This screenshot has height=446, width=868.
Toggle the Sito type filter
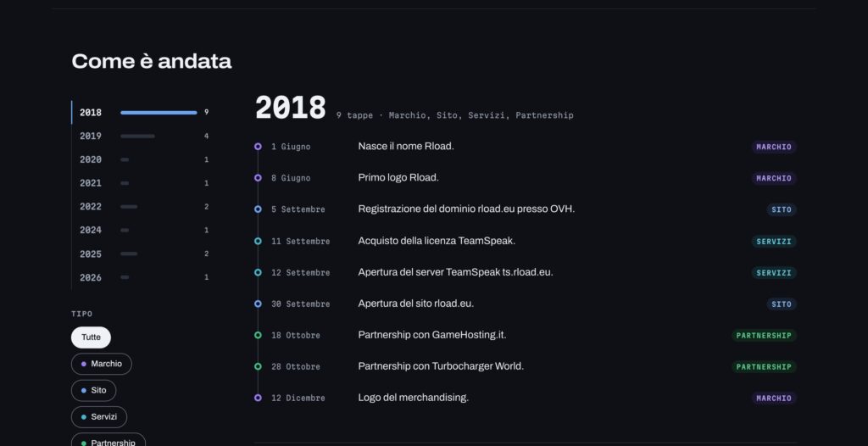(93, 391)
